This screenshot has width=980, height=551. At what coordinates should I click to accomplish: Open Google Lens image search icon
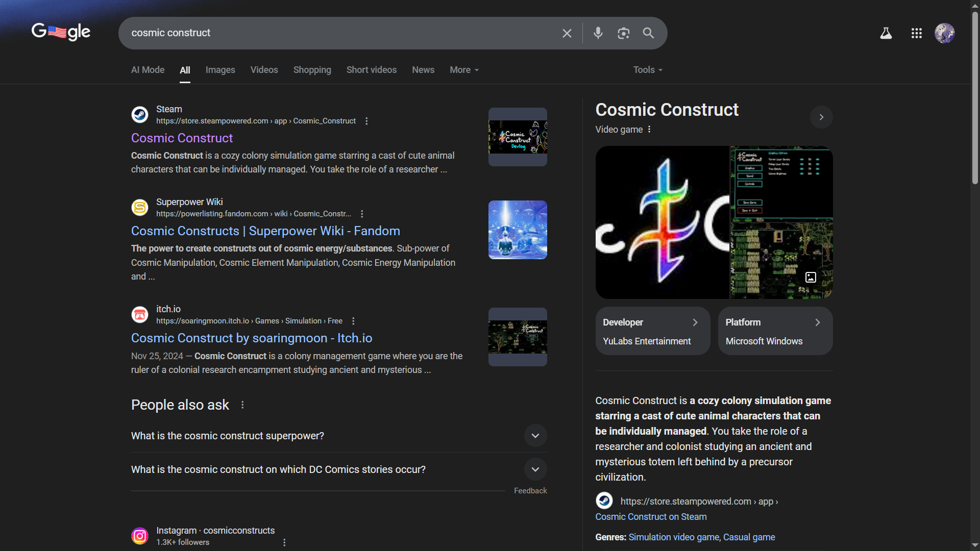click(623, 33)
